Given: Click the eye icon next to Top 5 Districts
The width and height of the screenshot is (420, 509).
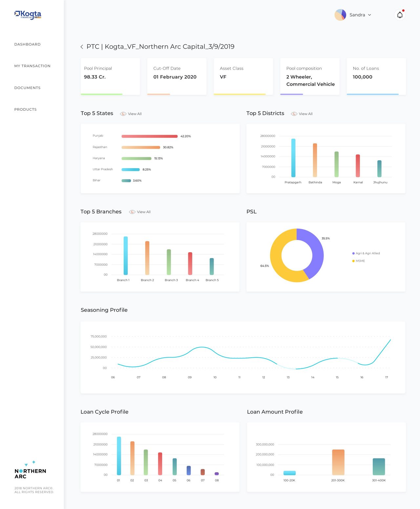Looking at the screenshot, I should (294, 114).
